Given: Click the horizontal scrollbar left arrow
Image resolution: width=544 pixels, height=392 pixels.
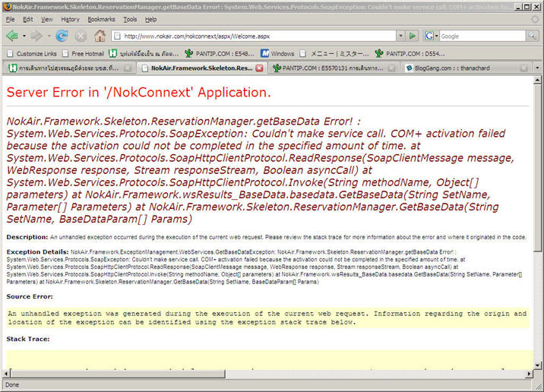Looking at the screenshot, I should coord(6,374).
